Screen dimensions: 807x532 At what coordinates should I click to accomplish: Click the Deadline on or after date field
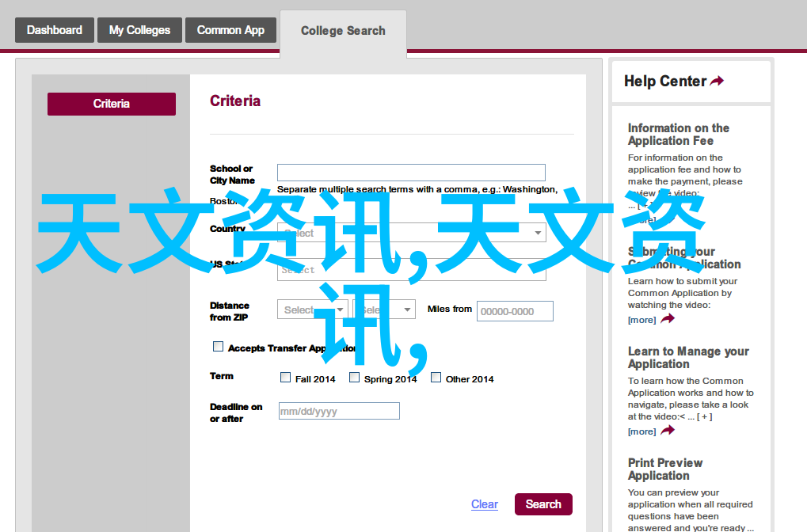339,411
